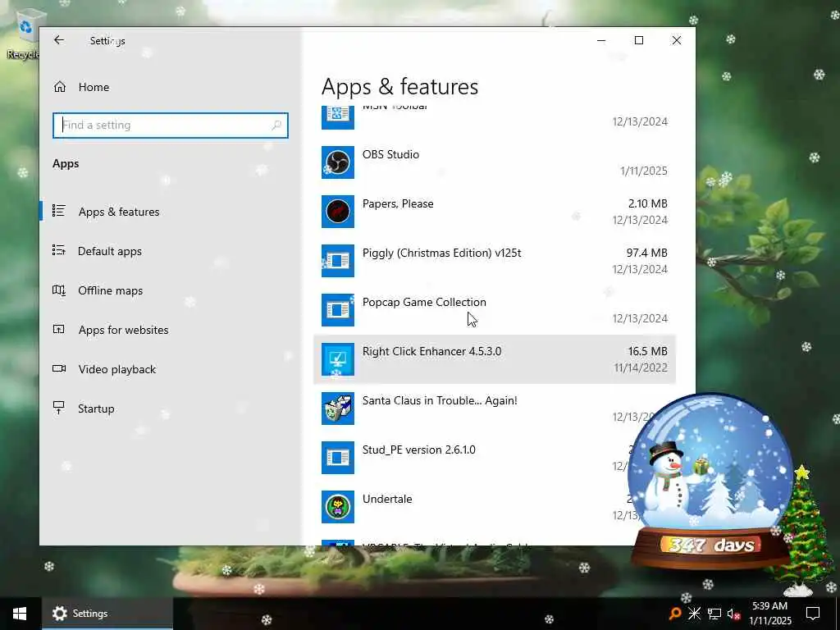
Task: Click the snowflake tray icon
Action: [x=694, y=614]
